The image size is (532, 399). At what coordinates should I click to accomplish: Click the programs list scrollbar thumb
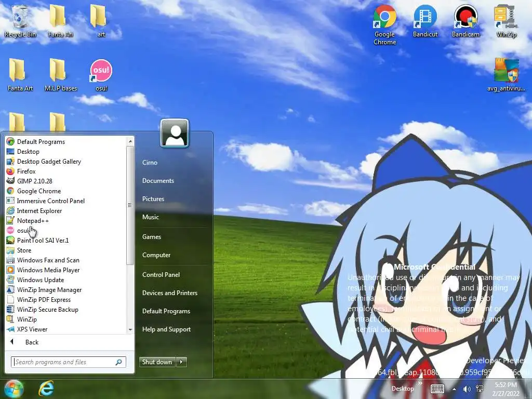tap(130, 205)
